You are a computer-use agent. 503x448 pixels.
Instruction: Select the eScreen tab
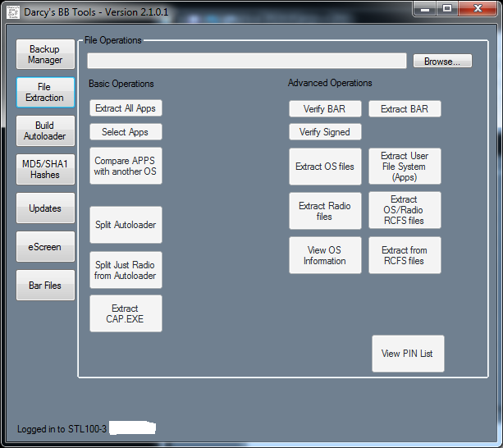pyautogui.click(x=45, y=247)
